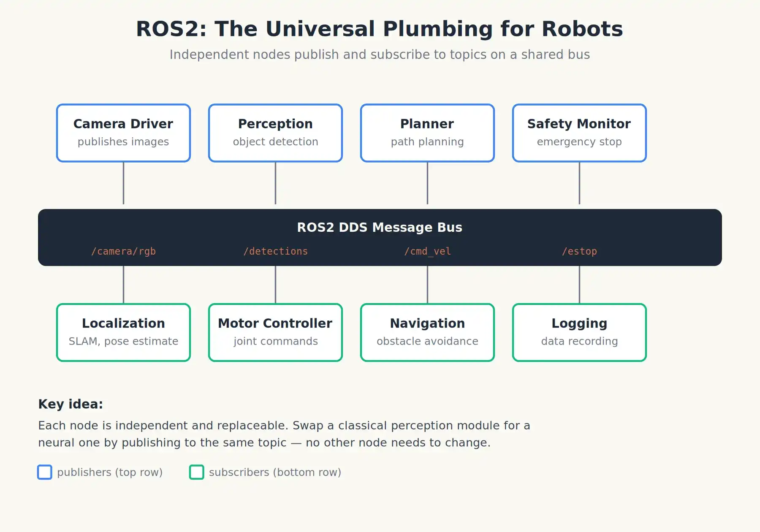Select the 'Motor Controller' node title
Image resolution: width=760 pixels, height=532 pixels.
[275, 323]
